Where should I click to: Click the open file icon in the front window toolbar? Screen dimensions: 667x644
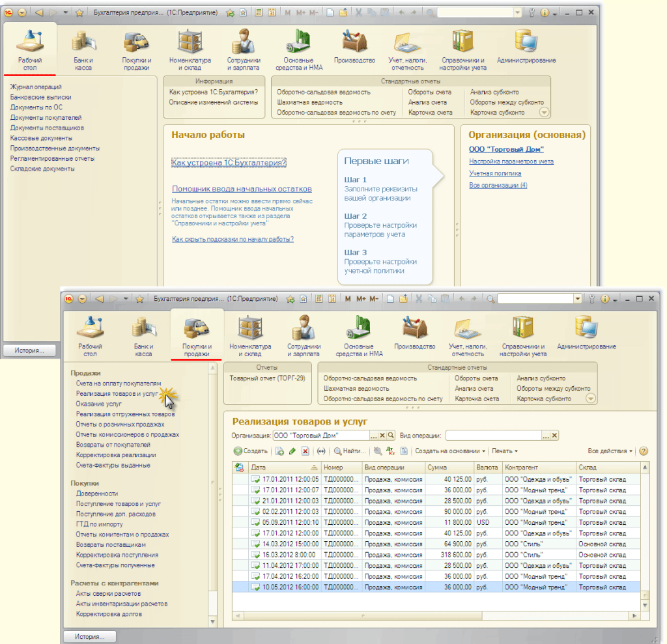point(403,299)
